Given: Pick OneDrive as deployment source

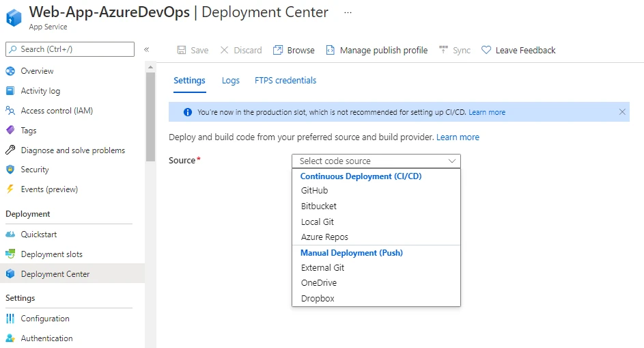Looking at the screenshot, I should pyautogui.click(x=319, y=283).
